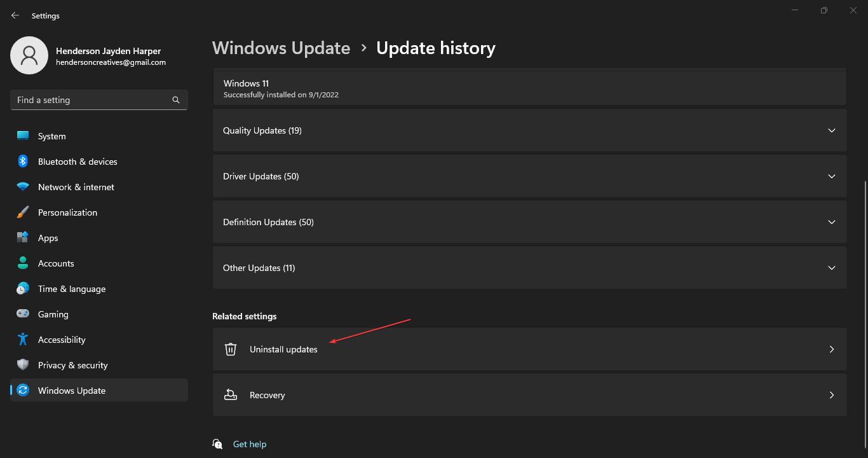This screenshot has height=458, width=868.
Task: Click the Accounts icon
Action: tap(24, 263)
